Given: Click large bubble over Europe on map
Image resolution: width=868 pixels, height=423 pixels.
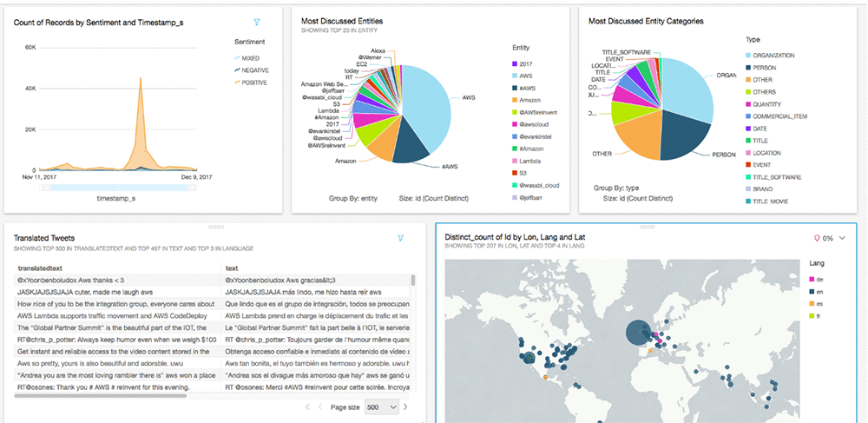Looking at the screenshot, I should (x=640, y=332).
